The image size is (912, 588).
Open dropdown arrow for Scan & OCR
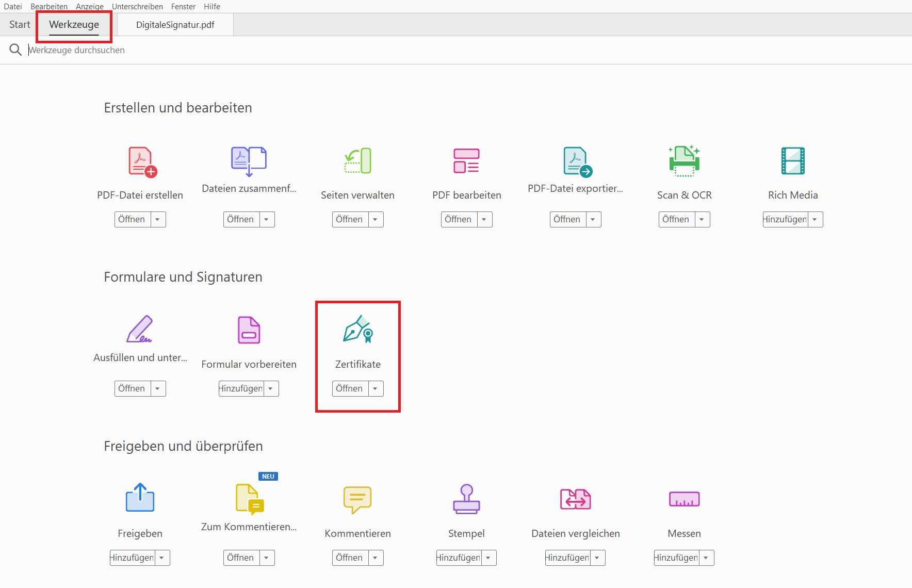[702, 219]
